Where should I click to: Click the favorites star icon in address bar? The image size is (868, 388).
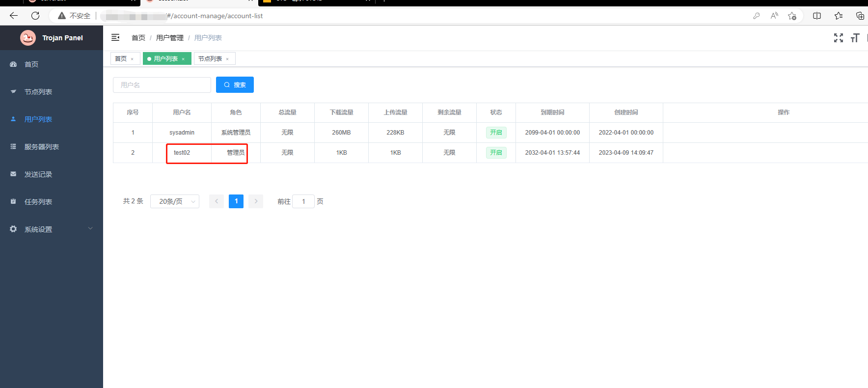tap(792, 16)
